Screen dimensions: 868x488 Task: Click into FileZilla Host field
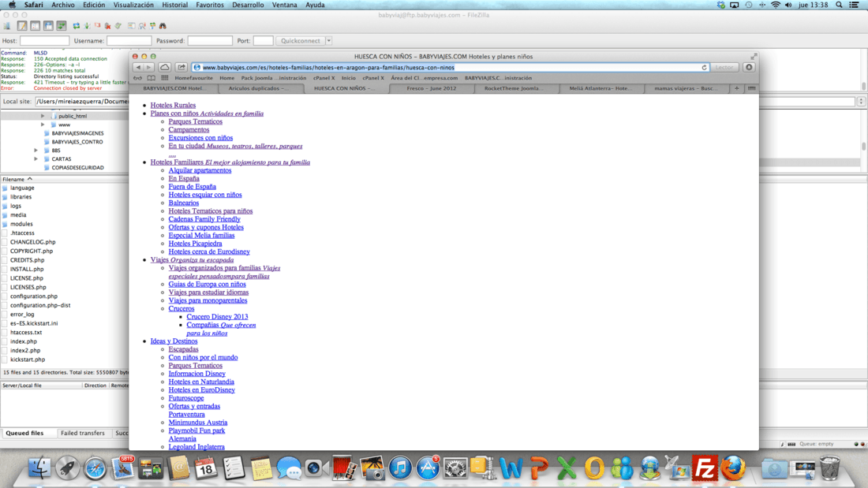tap(44, 41)
